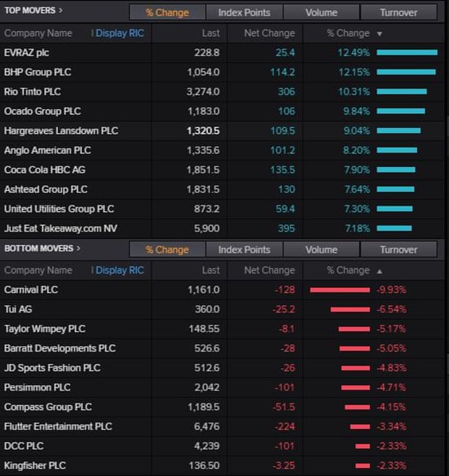Select Persimmon PLC company name

37,387
